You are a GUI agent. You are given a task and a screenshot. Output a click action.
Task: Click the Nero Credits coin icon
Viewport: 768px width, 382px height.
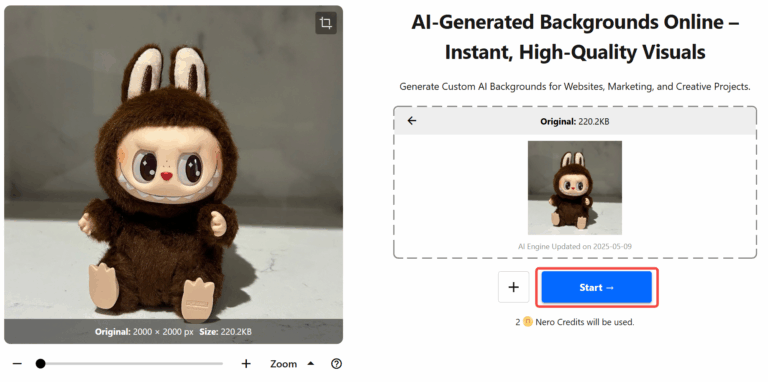point(528,322)
